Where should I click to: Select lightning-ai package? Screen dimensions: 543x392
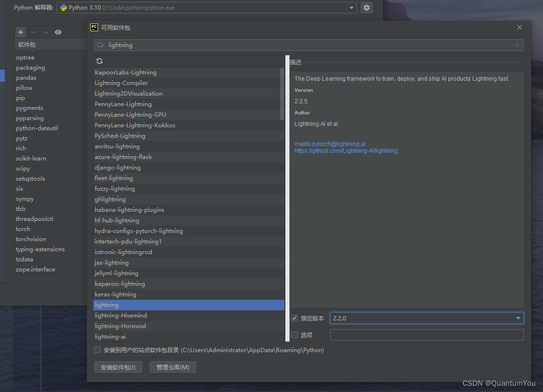click(189, 336)
